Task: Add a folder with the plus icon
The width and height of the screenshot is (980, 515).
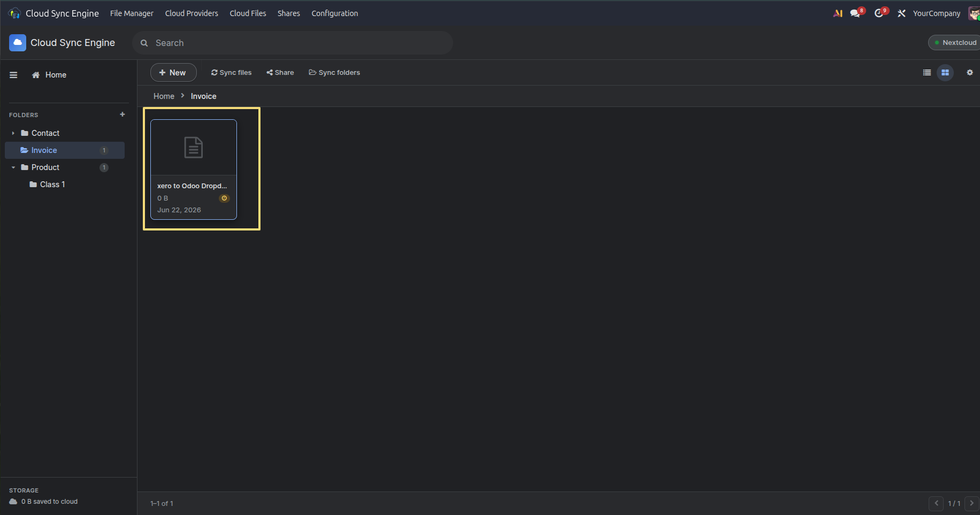Action: point(122,114)
